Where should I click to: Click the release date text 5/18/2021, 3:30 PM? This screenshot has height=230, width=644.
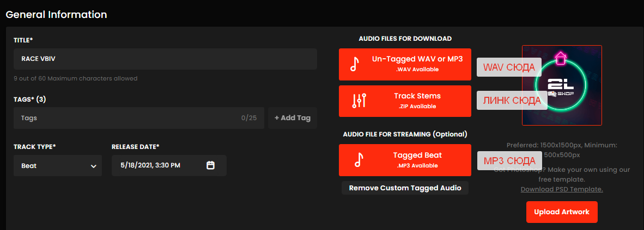150,165
